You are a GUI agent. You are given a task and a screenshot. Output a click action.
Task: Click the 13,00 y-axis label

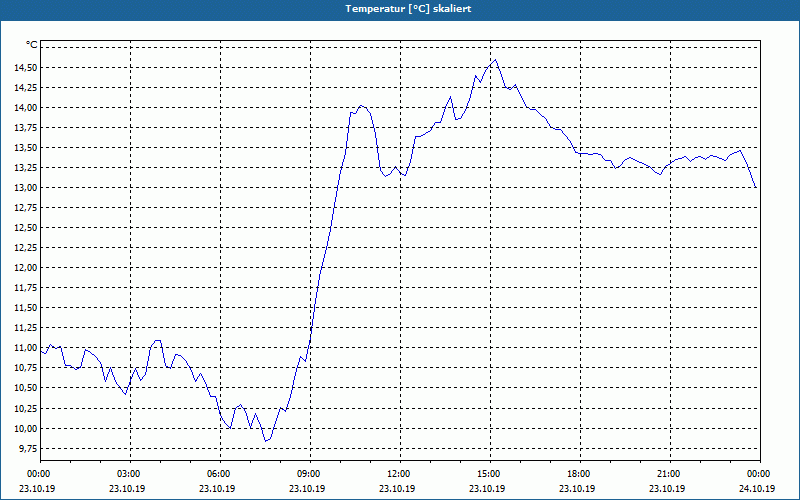point(24,188)
